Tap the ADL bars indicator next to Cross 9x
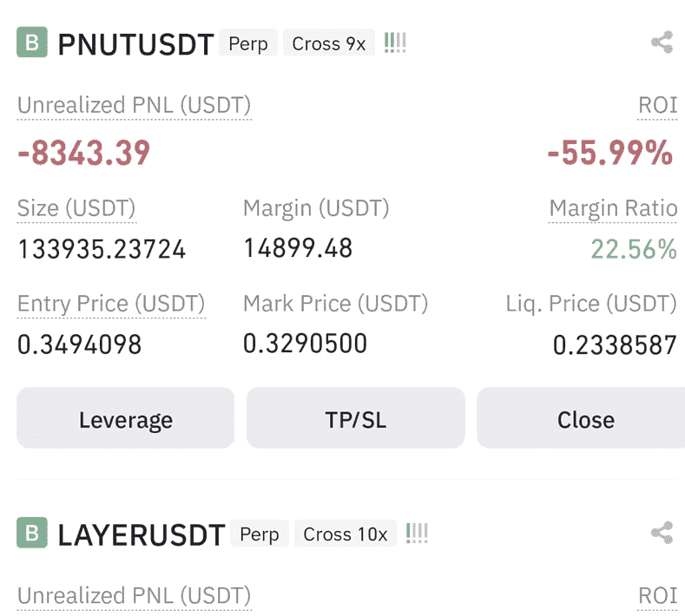 (395, 43)
